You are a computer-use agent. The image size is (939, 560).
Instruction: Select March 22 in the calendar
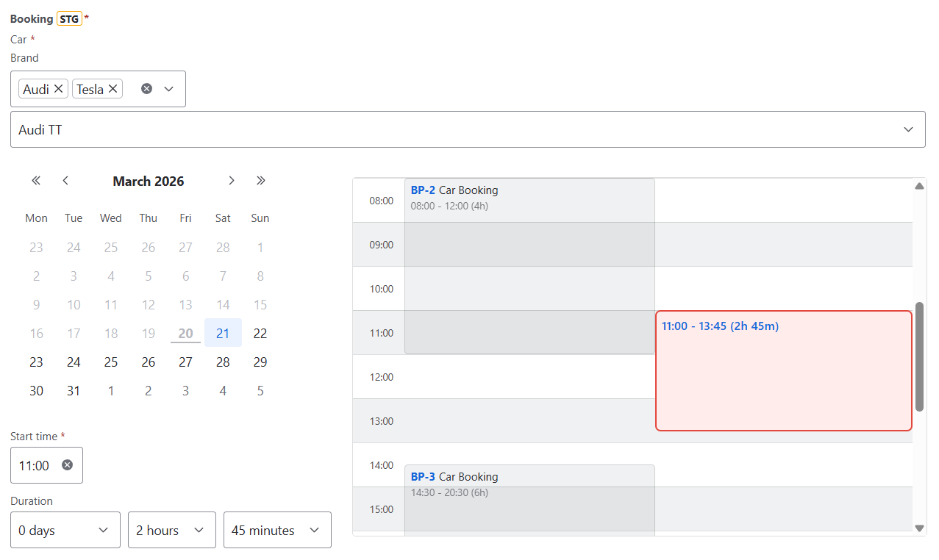point(260,333)
